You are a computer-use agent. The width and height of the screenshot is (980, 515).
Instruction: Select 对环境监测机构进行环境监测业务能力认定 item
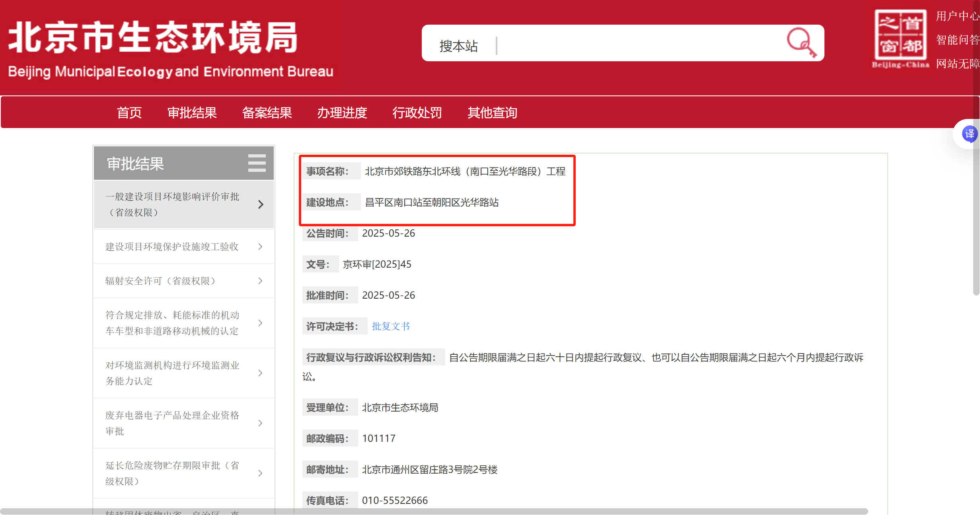[184, 373]
